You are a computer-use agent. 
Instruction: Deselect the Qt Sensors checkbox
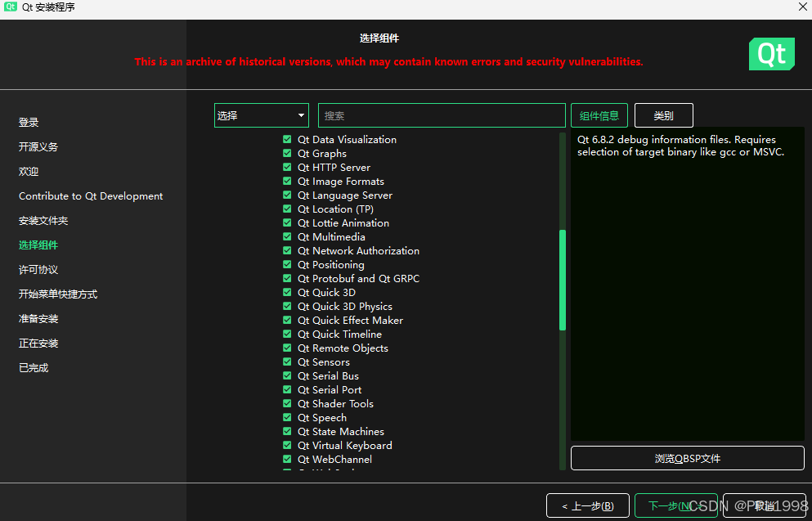tap(287, 362)
